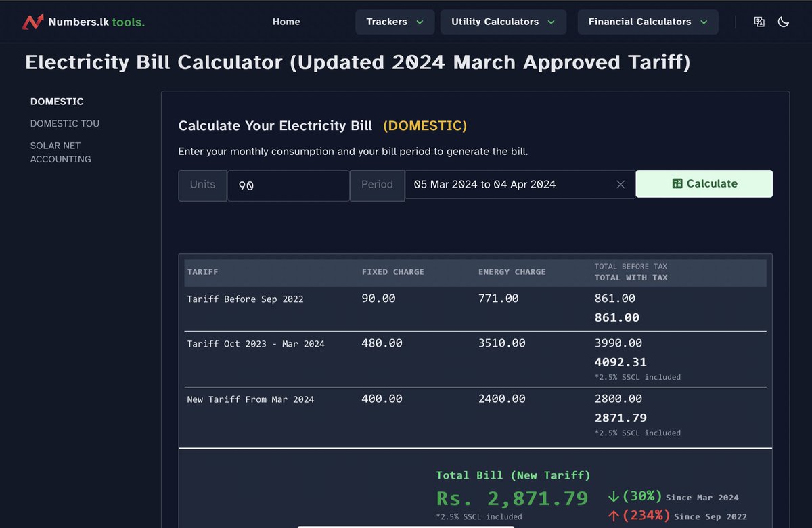Click the Period label box
Screen dimensions: 812x528
click(377, 185)
